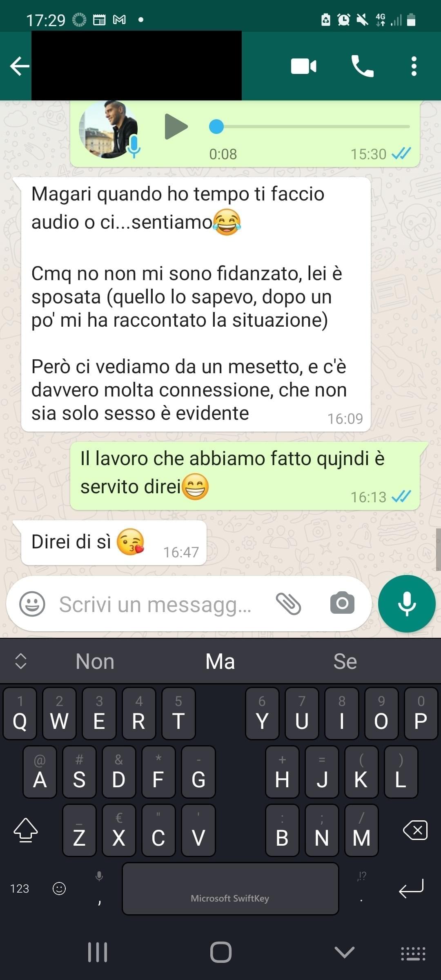441x980 pixels.
Task: Collapse the keyboard with down chevron
Action: click(344, 952)
